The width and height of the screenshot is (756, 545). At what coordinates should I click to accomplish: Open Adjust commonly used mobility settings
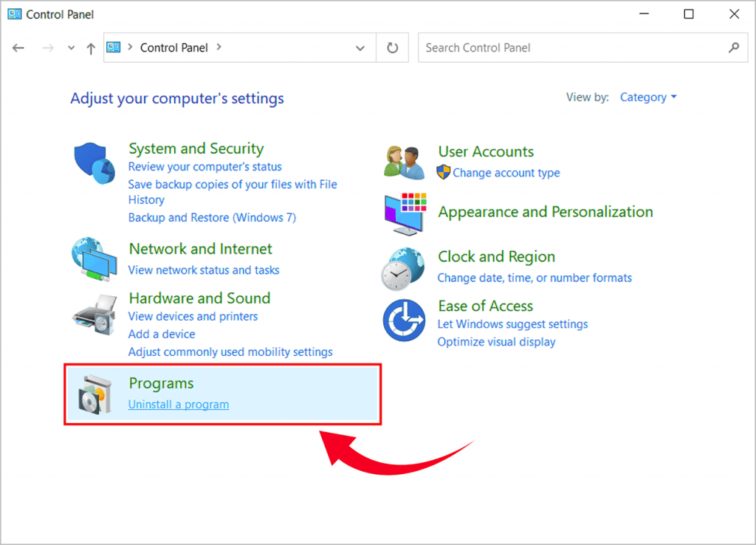click(230, 352)
